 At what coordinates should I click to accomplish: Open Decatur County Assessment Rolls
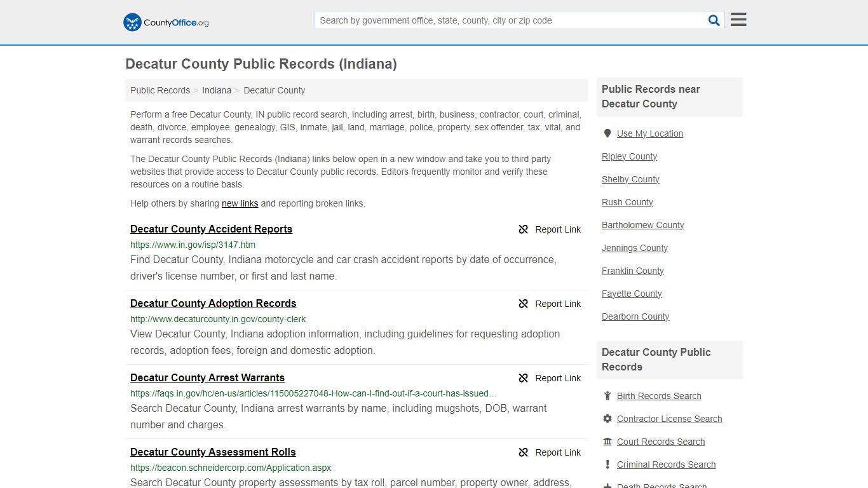[x=213, y=452]
